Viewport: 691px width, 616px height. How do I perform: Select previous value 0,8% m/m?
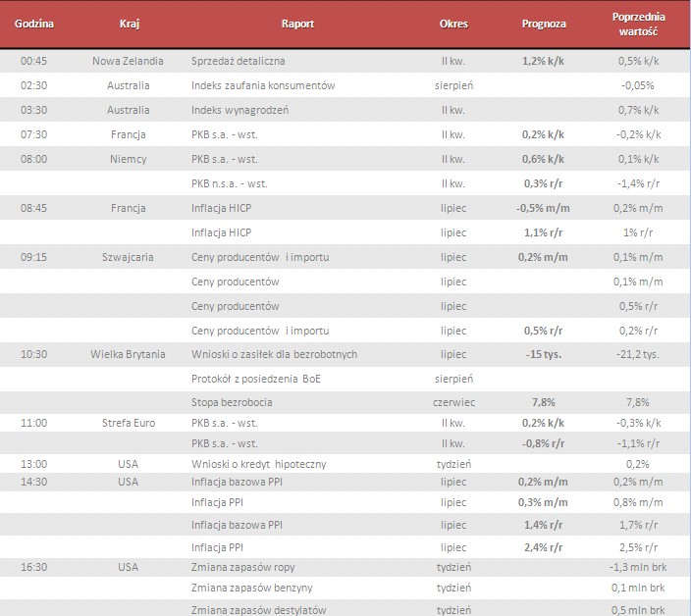click(638, 502)
